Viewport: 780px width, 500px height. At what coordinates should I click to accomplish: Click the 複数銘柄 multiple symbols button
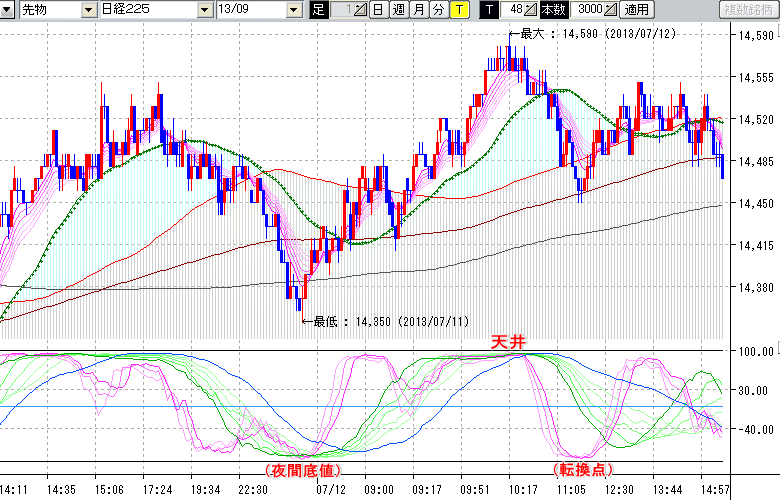tap(748, 10)
